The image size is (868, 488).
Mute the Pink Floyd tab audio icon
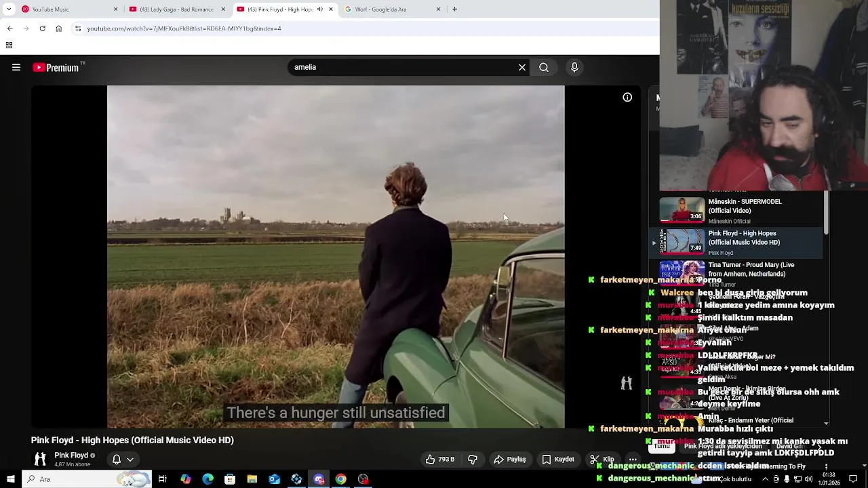[x=319, y=9]
